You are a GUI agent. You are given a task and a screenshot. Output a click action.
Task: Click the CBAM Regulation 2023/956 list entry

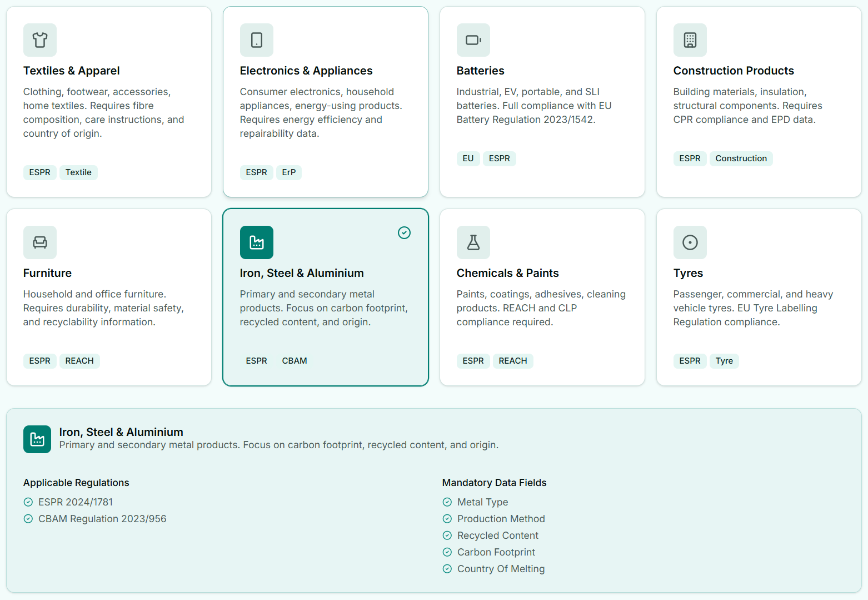pos(102,518)
